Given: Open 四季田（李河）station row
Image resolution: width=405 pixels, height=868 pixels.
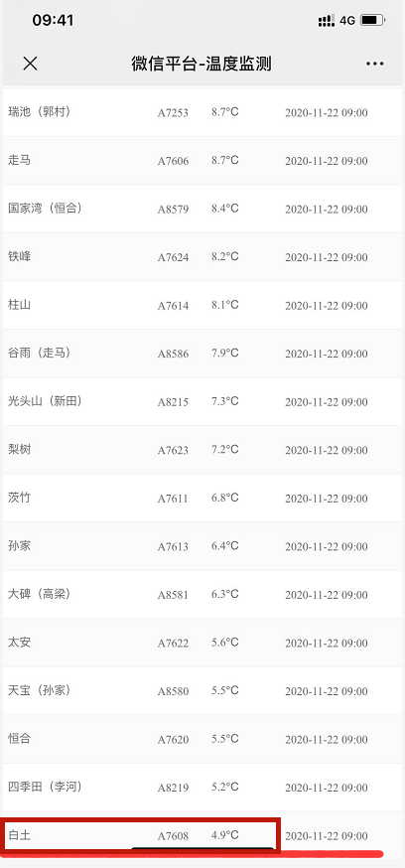Looking at the screenshot, I should (x=202, y=787).
